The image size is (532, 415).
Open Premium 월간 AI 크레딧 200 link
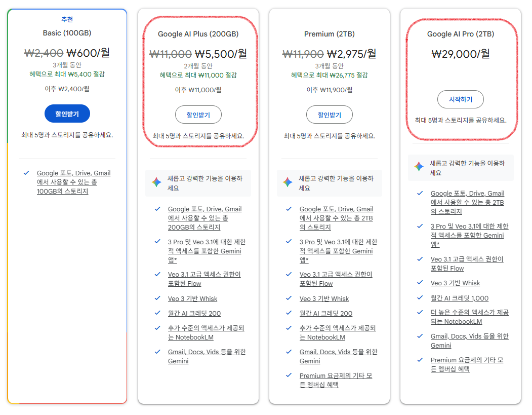point(325,313)
